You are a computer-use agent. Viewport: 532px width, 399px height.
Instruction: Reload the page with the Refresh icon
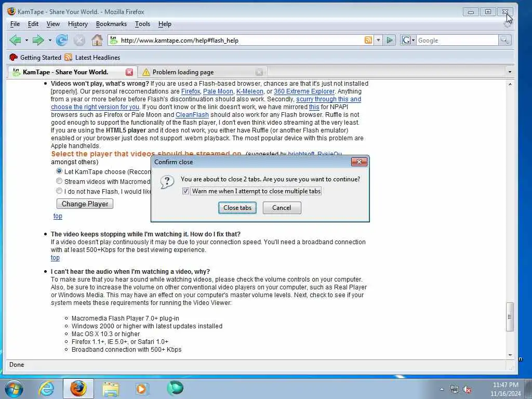coord(61,41)
